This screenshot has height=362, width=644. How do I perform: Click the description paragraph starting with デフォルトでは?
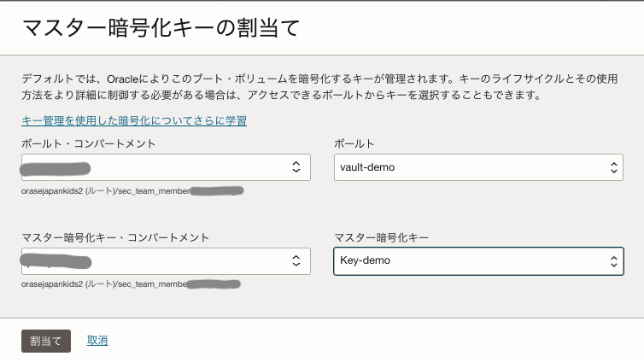point(316,86)
